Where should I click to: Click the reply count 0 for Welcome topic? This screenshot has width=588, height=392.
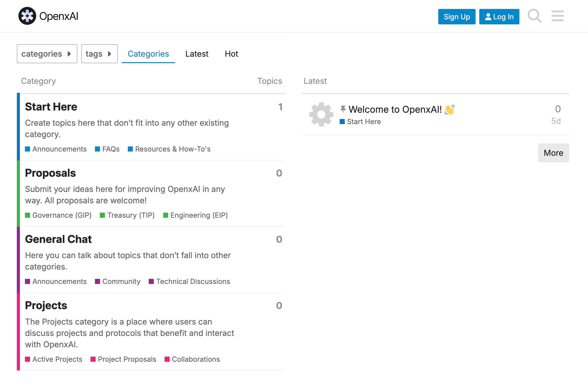558,109
